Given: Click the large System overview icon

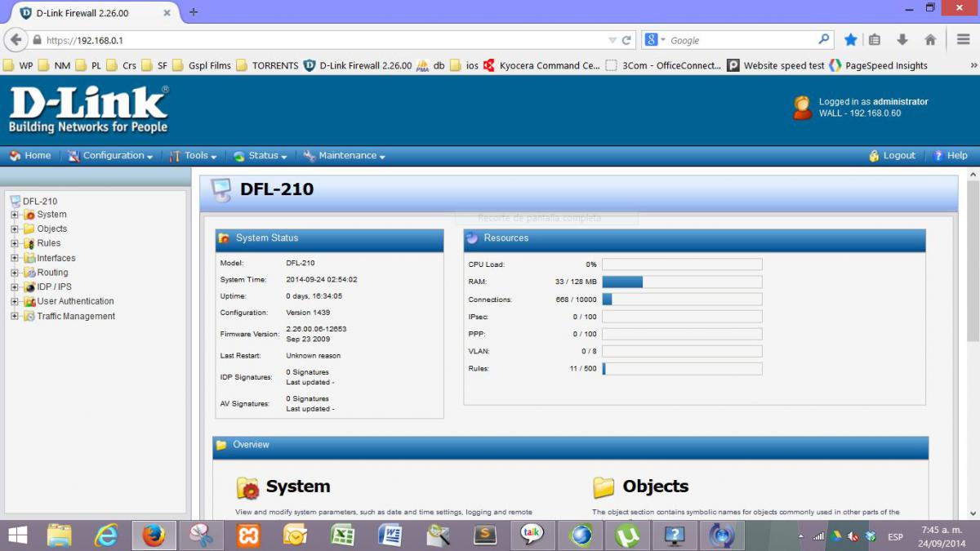Looking at the screenshot, I should [x=248, y=488].
